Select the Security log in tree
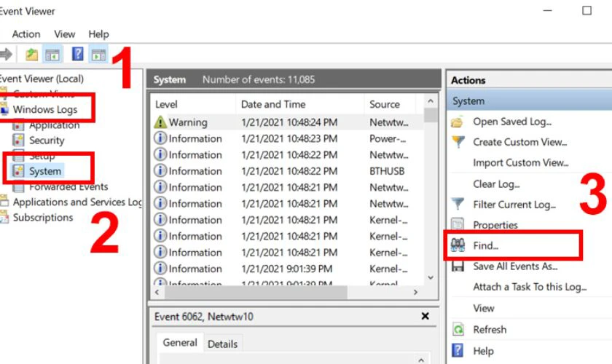 [x=47, y=141]
